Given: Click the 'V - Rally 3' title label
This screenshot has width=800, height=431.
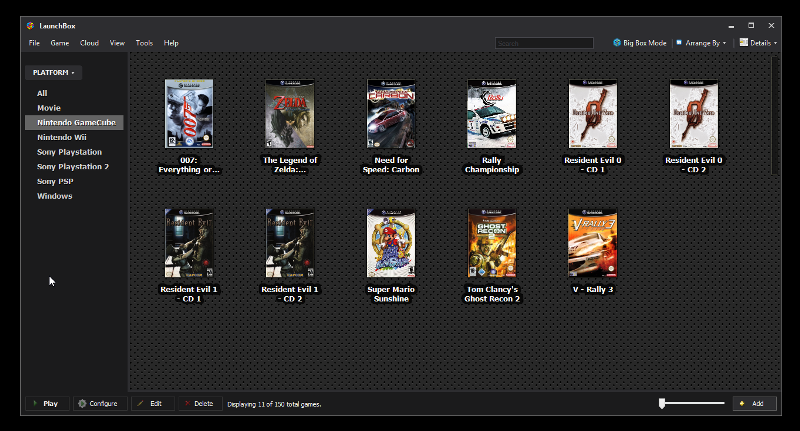Looking at the screenshot, I should coord(593,289).
